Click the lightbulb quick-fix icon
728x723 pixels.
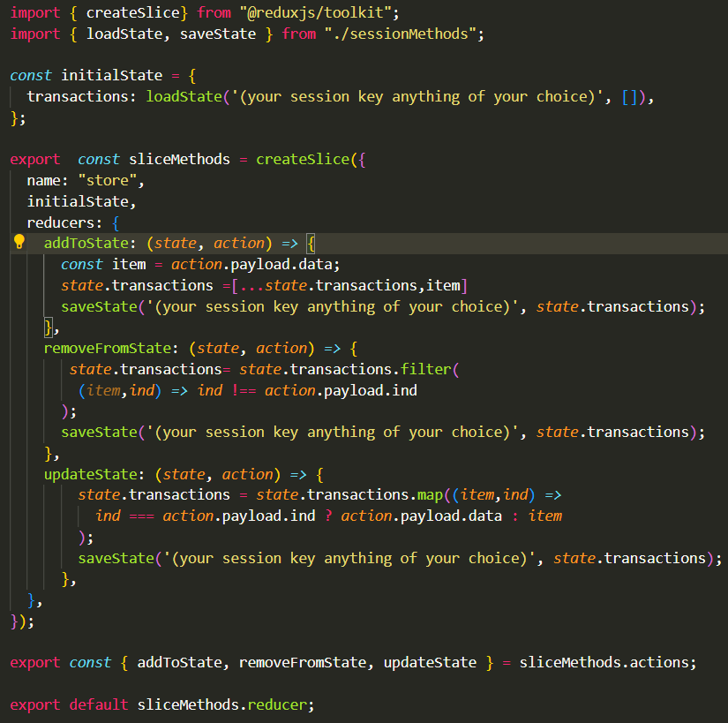pos(19,242)
